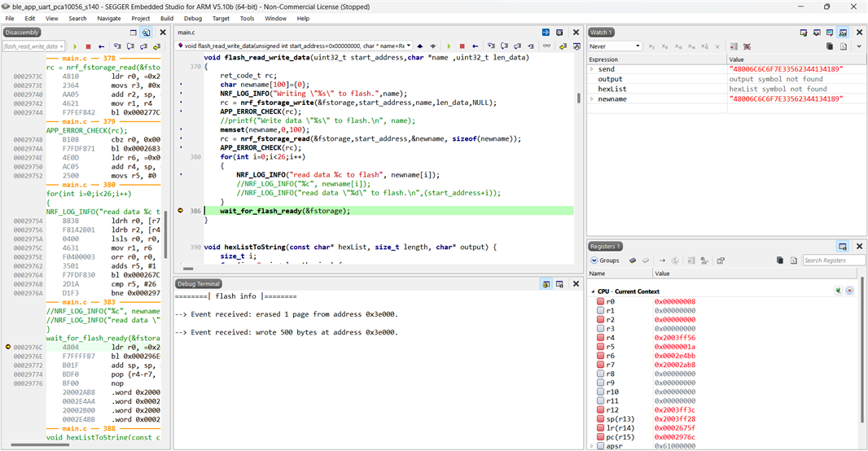Toggle the lr(r14) register checkbox
868x451 pixels.
point(601,428)
